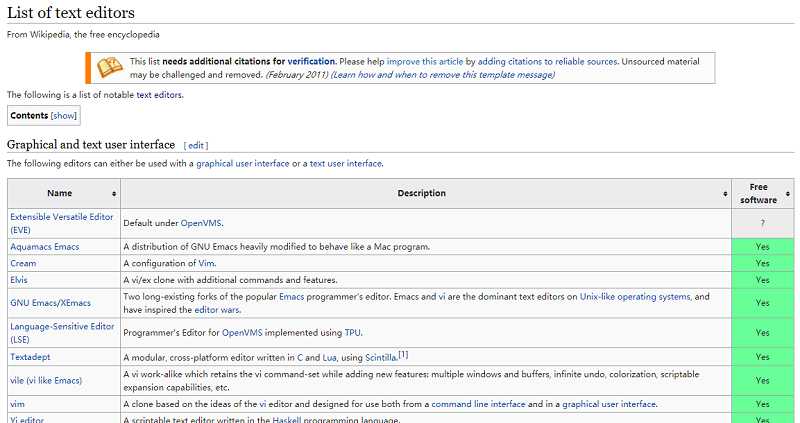Open the Scintilla link in Textadept row
Screen dimensions: 800x423
[374, 357]
